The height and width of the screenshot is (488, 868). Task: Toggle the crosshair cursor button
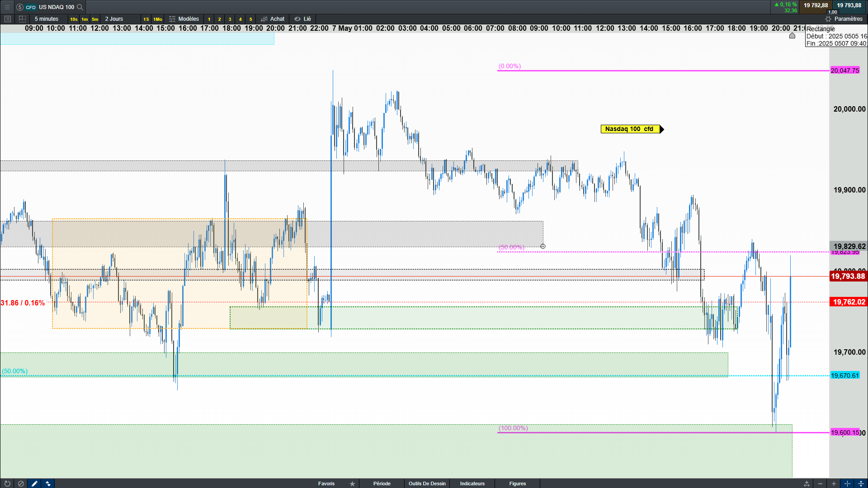pyautogui.click(x=847, y=483)
